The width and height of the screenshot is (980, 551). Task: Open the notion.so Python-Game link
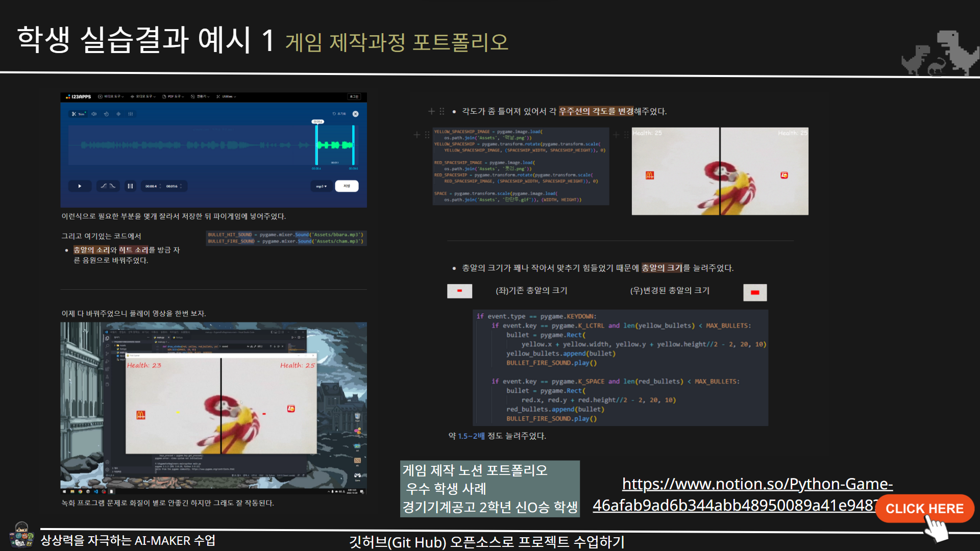(757, 484)
